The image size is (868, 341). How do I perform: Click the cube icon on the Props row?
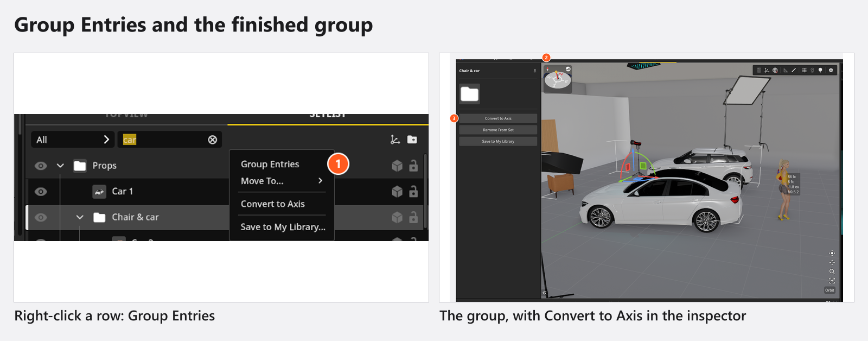point(397,166)
